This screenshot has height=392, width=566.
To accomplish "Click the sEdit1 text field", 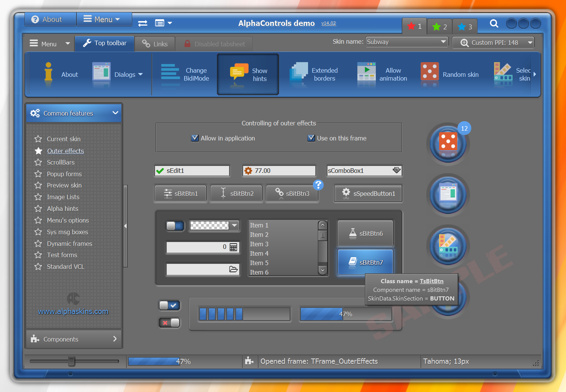I will [x=192, y=171].
